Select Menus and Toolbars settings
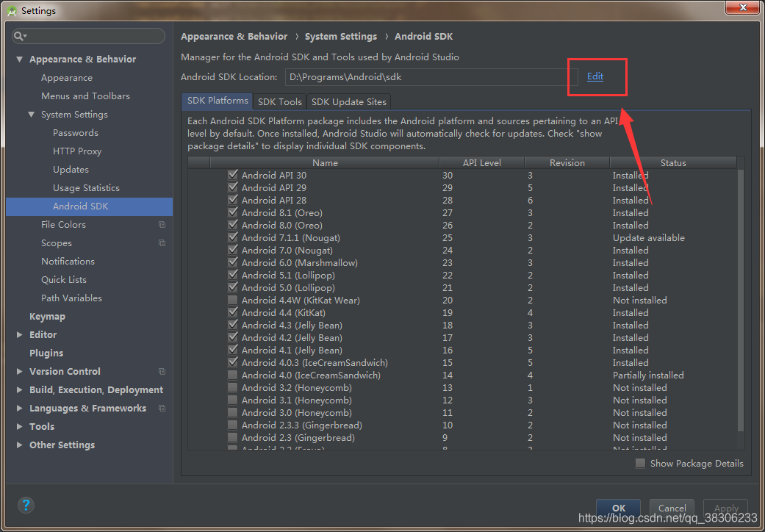765x532 pixels. (85, 96)
